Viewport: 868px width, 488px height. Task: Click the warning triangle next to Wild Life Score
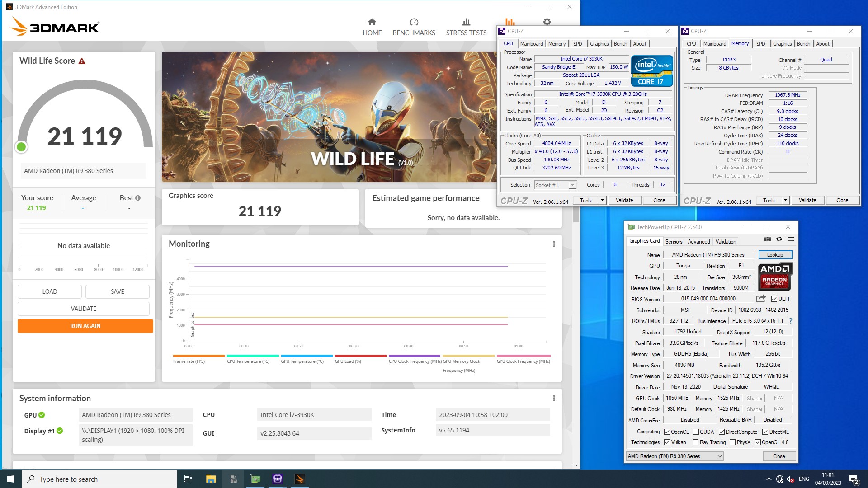point(82,61)
